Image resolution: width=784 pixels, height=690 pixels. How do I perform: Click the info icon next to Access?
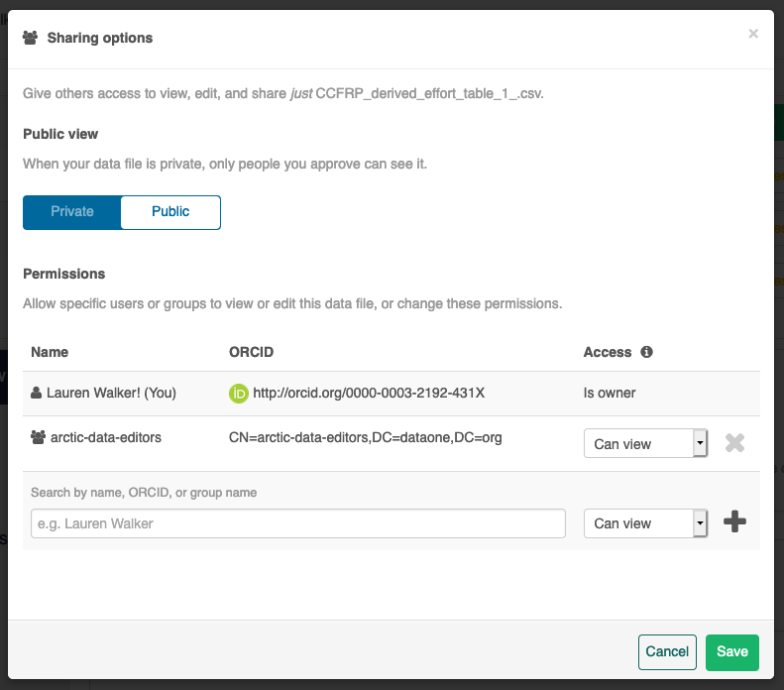tap(646, 352)
